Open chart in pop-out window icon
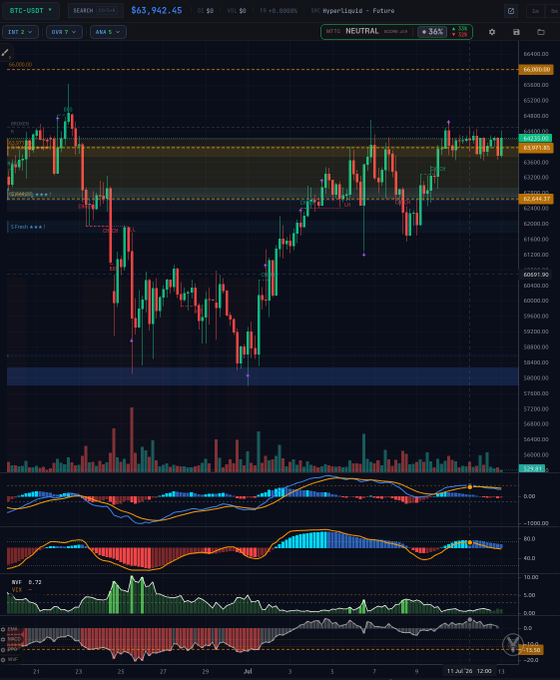The width and height of the screenshot is (560, 680). point(511,11)
